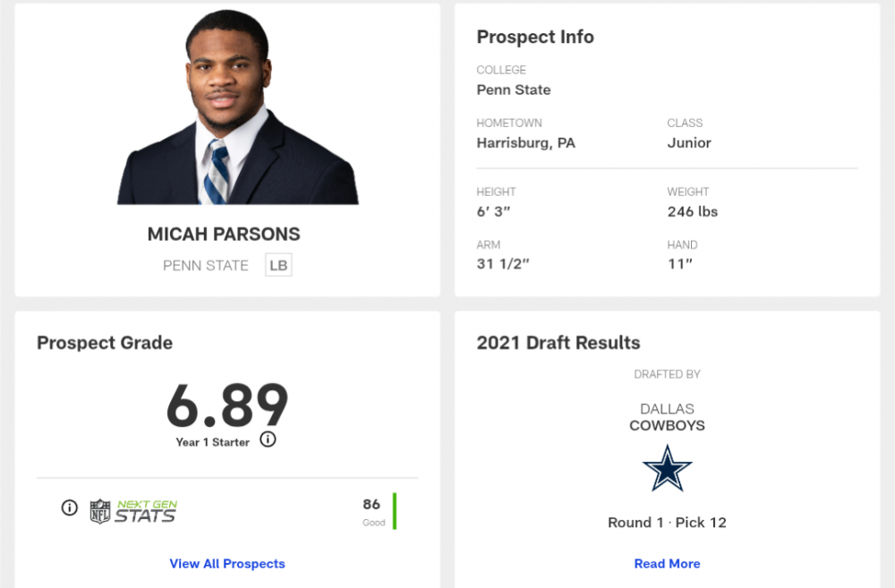This screenshot has height=588, width=895.
Task: Open the View All Prospects link
Action: pyautogui.click(x=227, y=564)
